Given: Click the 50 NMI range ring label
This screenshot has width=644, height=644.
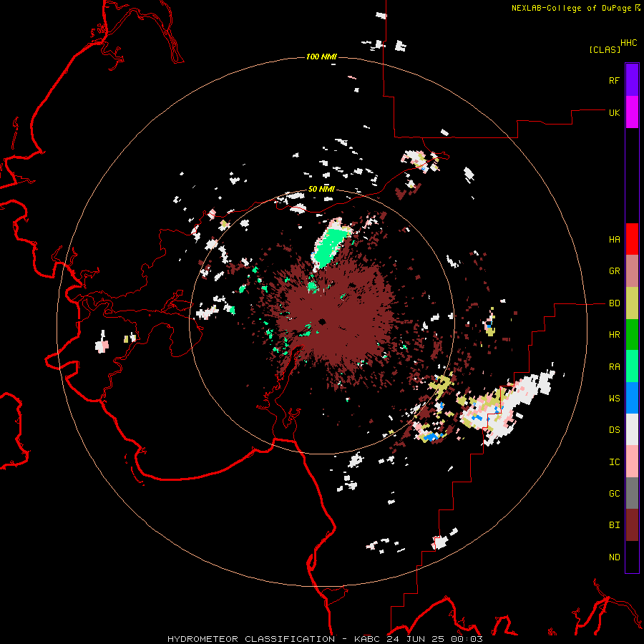Looking at the screenshot, I should [321, 190].
